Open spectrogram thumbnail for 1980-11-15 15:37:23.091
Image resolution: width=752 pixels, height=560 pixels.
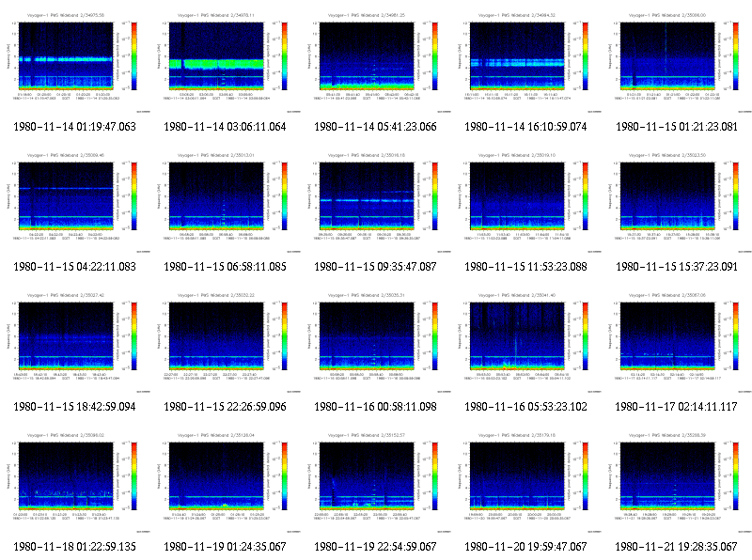click(x=677, y=202)
